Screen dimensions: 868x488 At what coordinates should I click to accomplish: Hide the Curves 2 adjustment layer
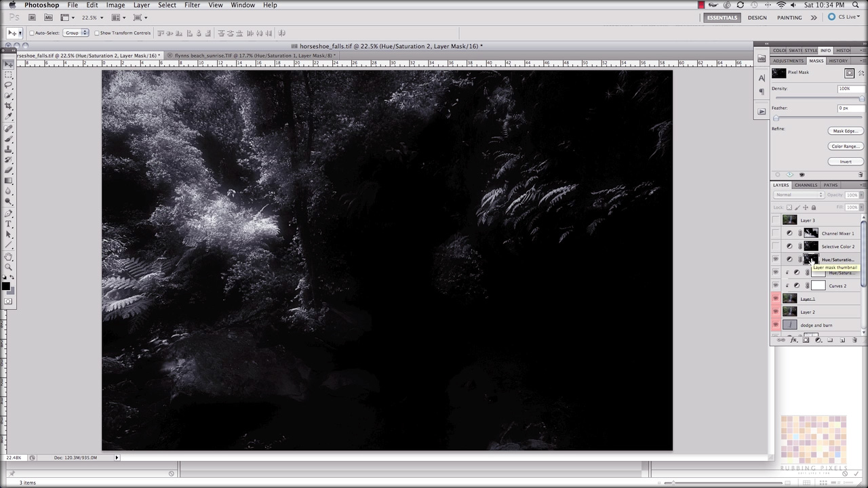[776, 285]
